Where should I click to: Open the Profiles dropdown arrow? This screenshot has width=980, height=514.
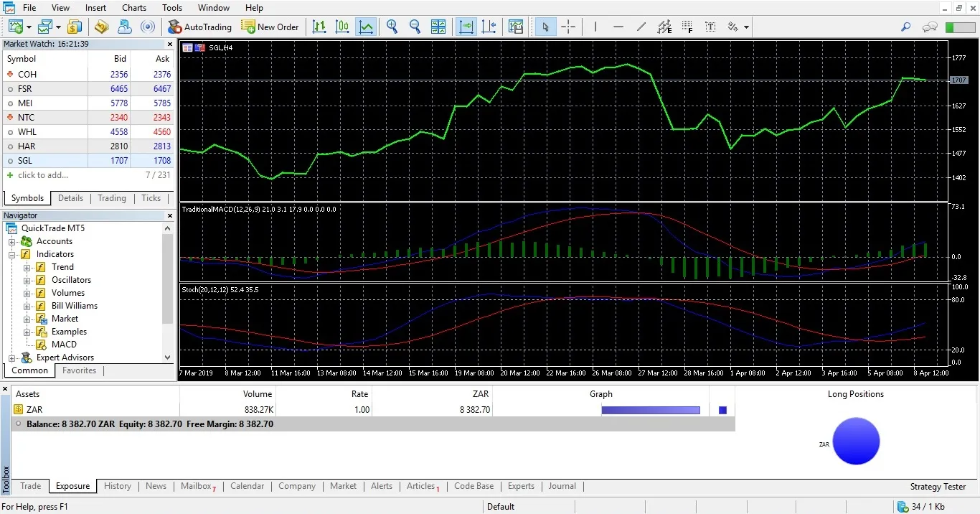58,27
